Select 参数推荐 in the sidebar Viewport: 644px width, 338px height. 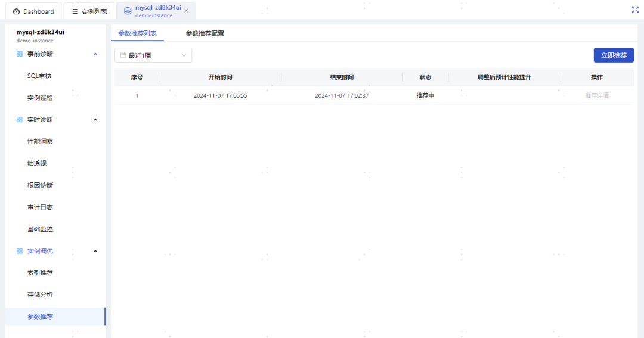tap(55, 317)
